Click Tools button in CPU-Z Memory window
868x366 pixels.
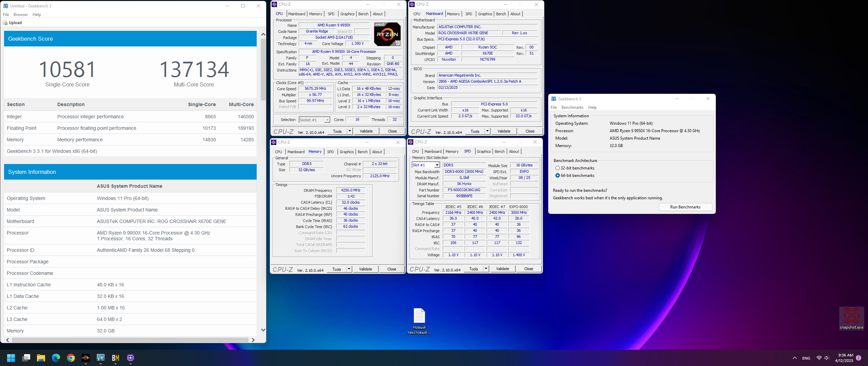point(337,269)
